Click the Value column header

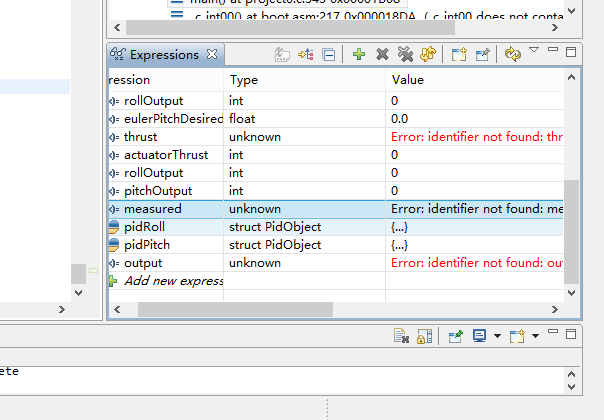tap(474, 80)
